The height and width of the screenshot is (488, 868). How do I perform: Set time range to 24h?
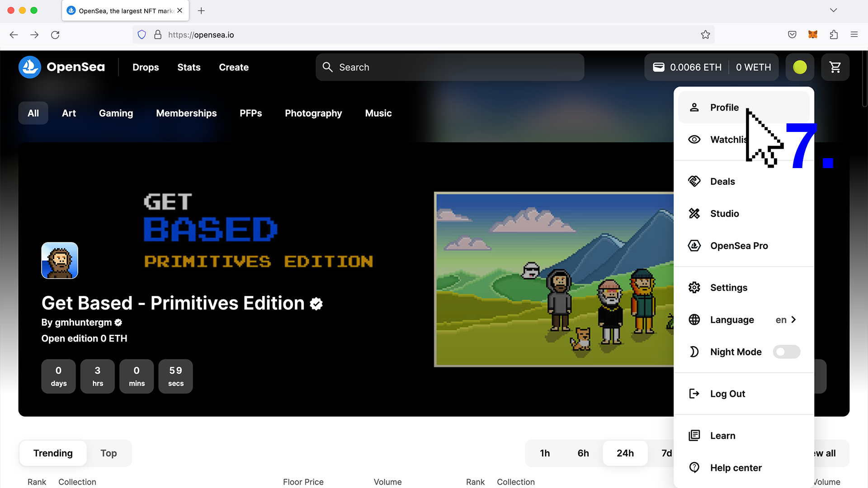coord(625,453)
